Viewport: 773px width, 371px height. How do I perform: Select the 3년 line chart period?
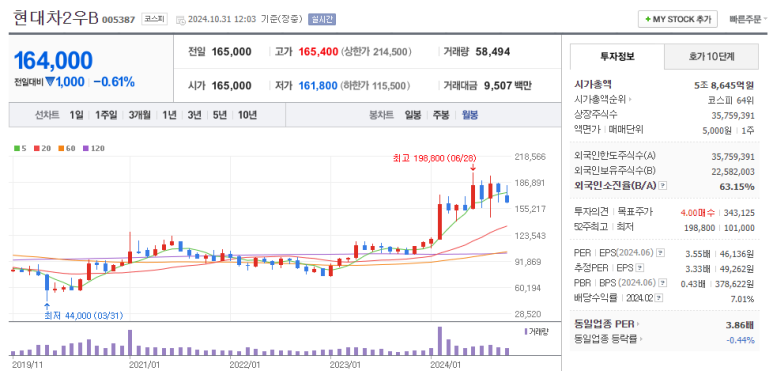(194, 115)
